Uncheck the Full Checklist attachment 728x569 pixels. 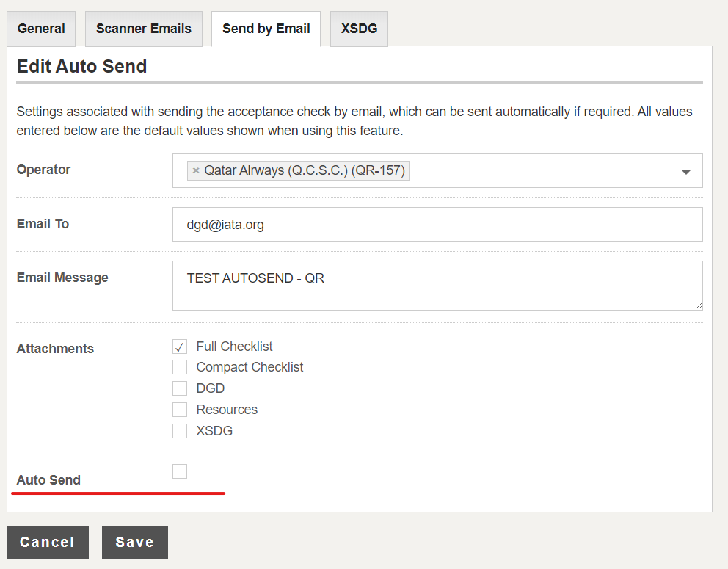point(180,347)
